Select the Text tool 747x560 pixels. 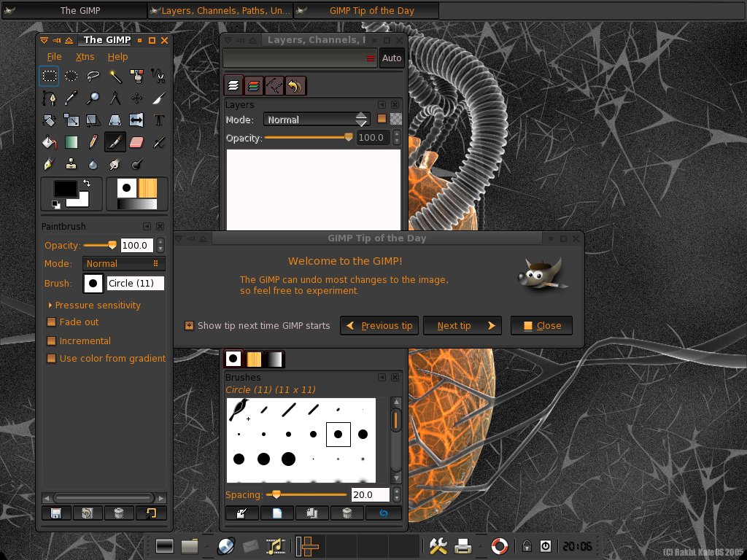click(158, 120)
